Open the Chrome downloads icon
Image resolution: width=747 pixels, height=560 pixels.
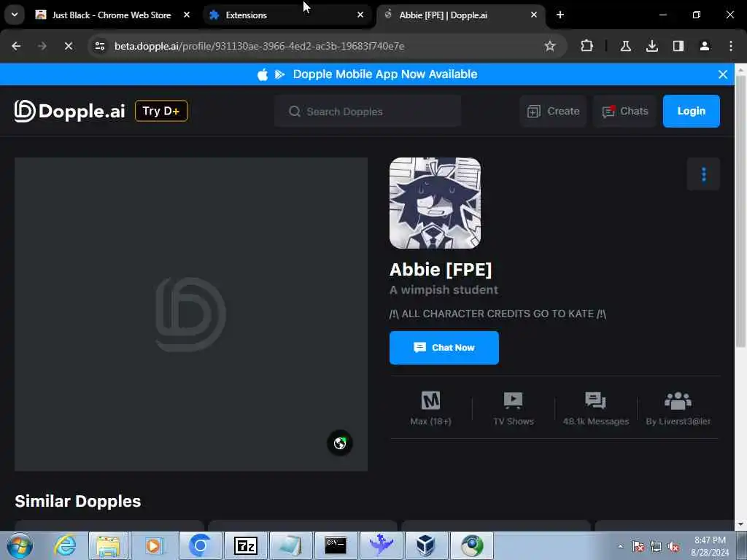point(651,46)
